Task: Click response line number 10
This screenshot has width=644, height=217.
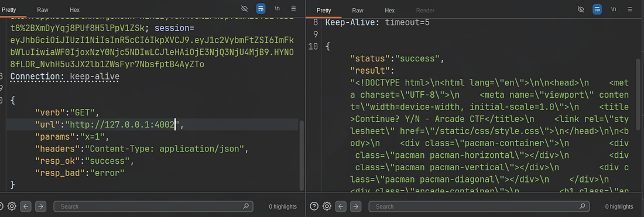Action: [x=313, y=47]
